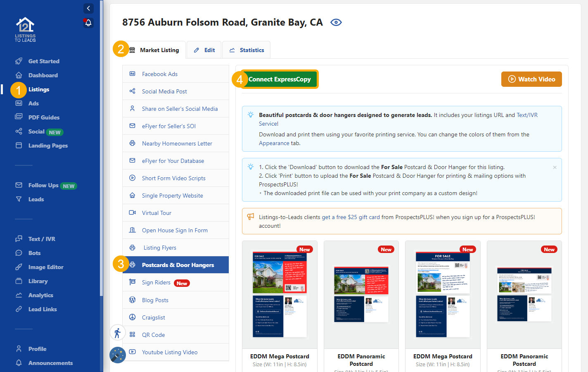
Task: Collapse the sidebar with the chevron button
Action: pos(88,8)
